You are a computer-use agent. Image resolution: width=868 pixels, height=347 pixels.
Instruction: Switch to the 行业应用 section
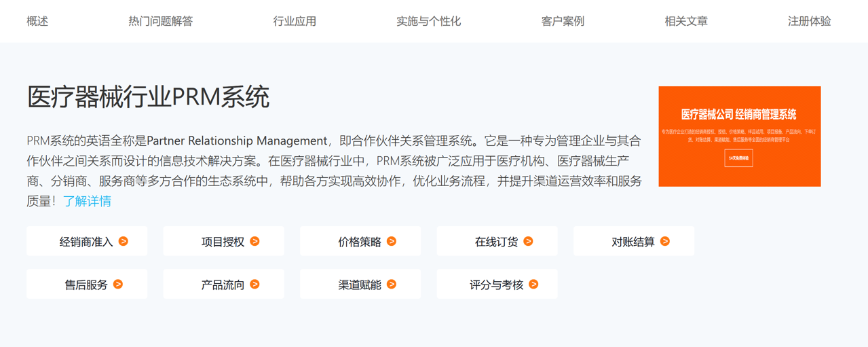coord(295,21)
